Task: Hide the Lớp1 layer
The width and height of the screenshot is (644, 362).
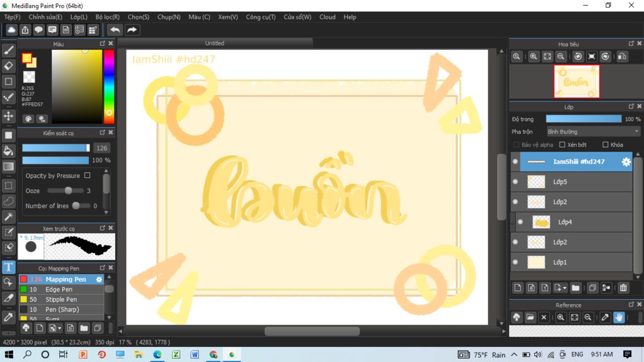Action: 516,262
